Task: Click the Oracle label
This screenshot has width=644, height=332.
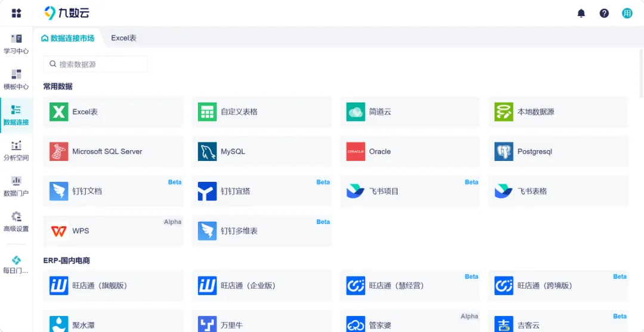Action: [x=380, y=151]
